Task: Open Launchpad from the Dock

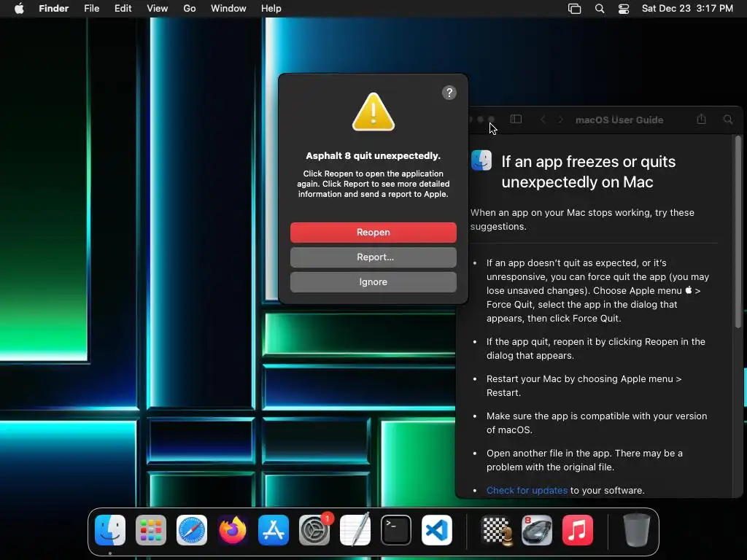Action: pos(151,530)
